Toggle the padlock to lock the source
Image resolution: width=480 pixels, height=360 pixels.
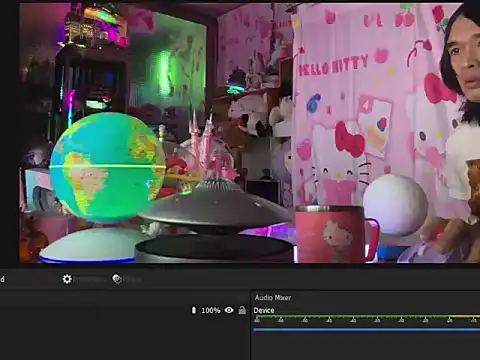tap(242, 310)
